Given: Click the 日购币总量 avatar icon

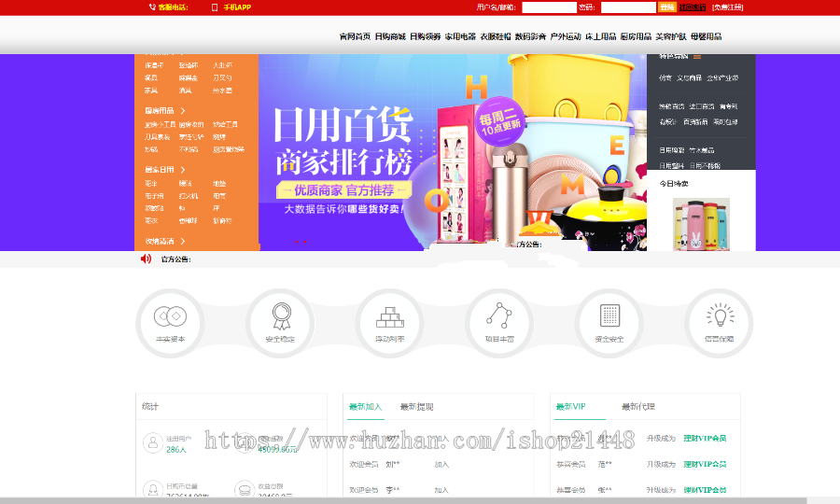Looking at the screenshot, I should point(153,488).
